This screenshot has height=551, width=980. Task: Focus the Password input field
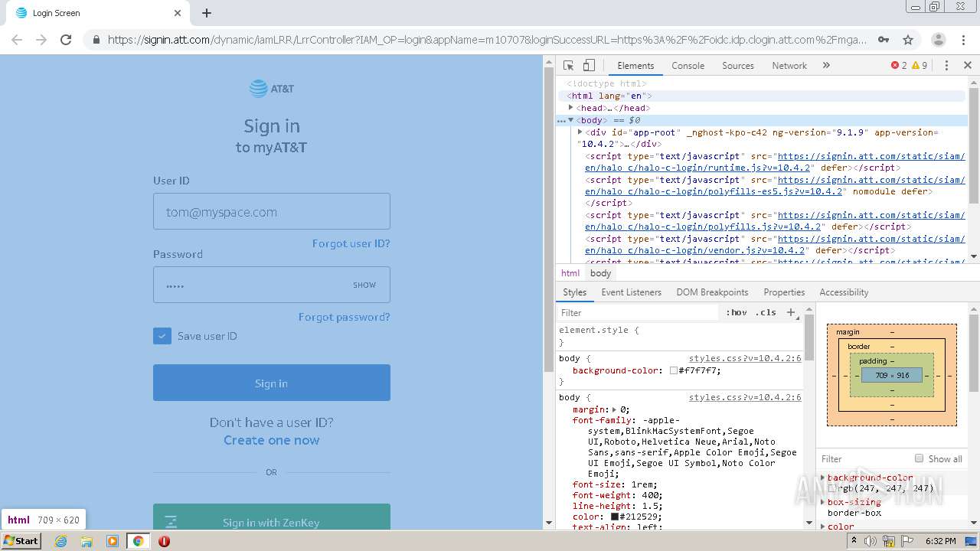[271, 285]
